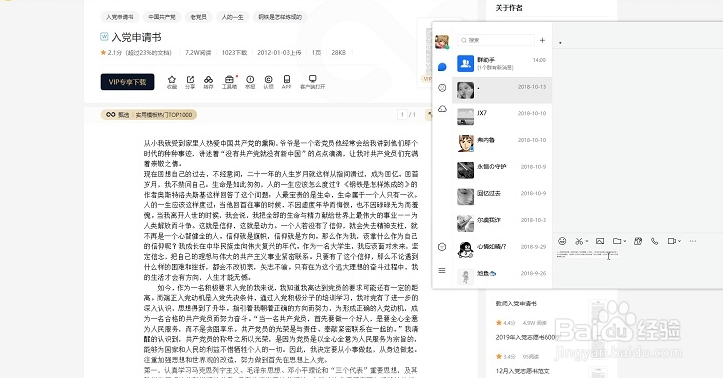Viewport: 723px width, 378px height.
Task: Click the 钢铁是怎样炼成的 tag
Action: (x=280, y=17)
